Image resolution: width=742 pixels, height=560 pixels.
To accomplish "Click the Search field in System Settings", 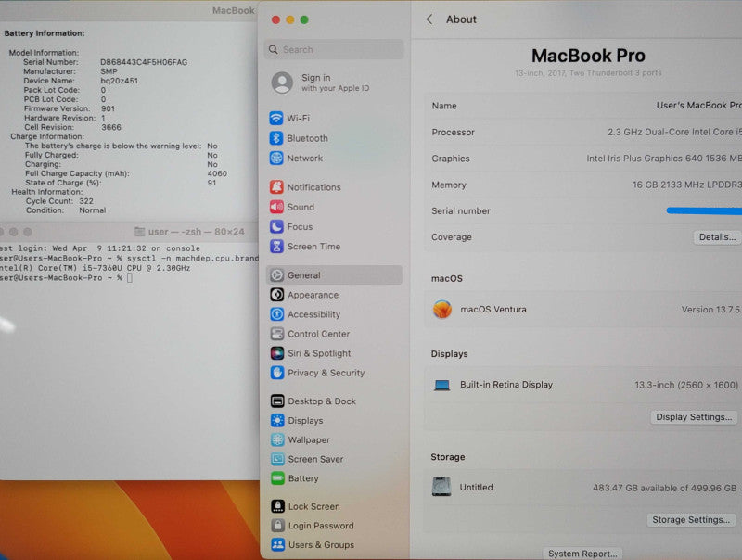I will pyautogui.click(x=334, y=50).
